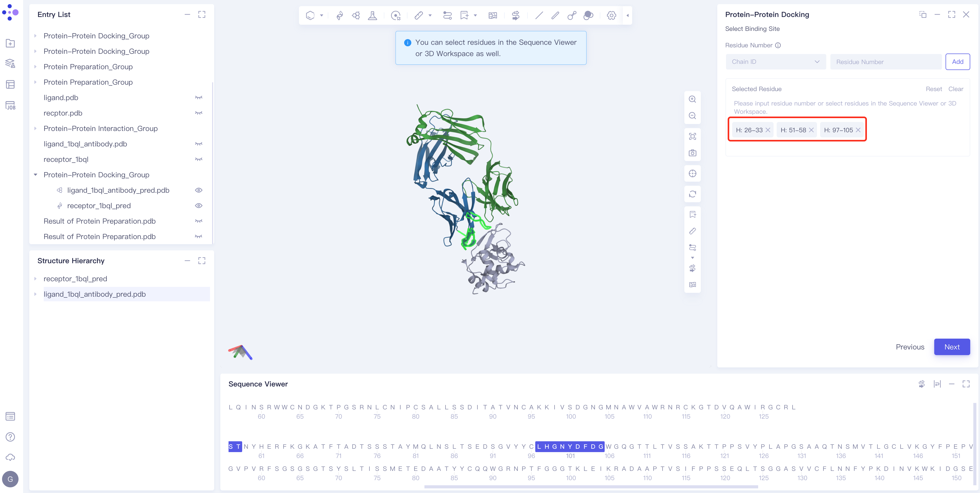Fit the structure to the screen
This screenshot has height=493, width=980.
point(692,136)
